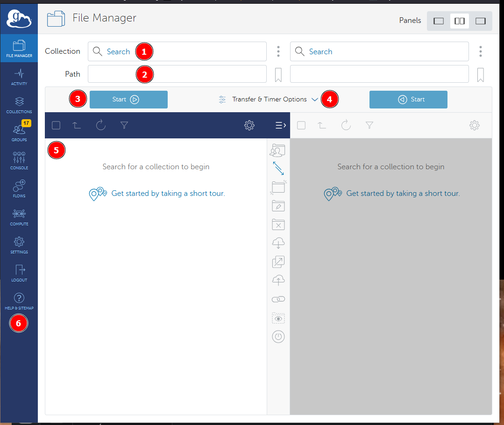Toggle the show hidden items eye icon
This screenshot has height=425, width=504.
point(278,318)
